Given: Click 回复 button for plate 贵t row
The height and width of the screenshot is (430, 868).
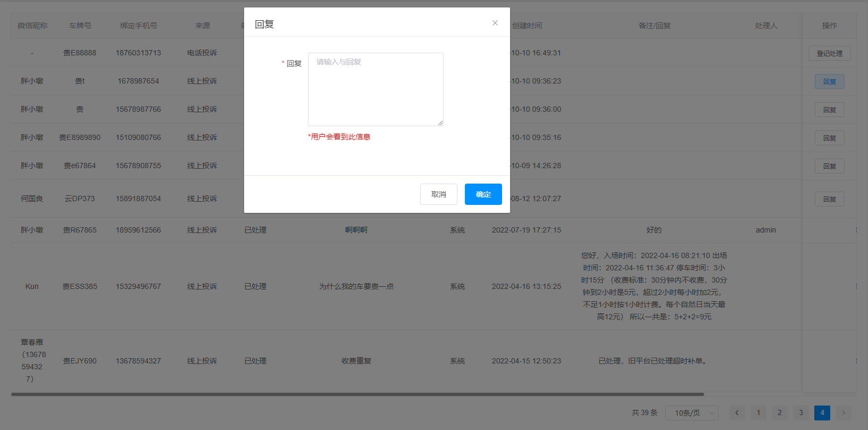Looking at the screenshot, I should (x=829, y=81).
